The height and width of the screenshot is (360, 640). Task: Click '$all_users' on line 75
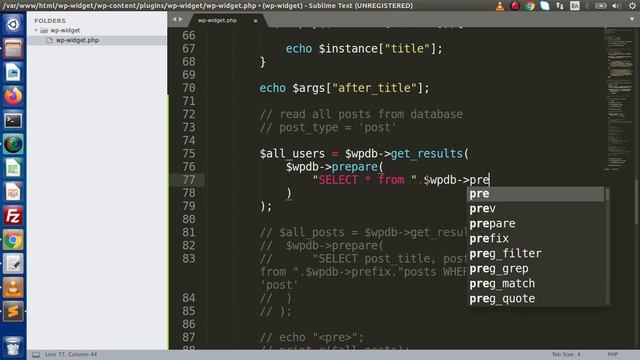point(292,153)
